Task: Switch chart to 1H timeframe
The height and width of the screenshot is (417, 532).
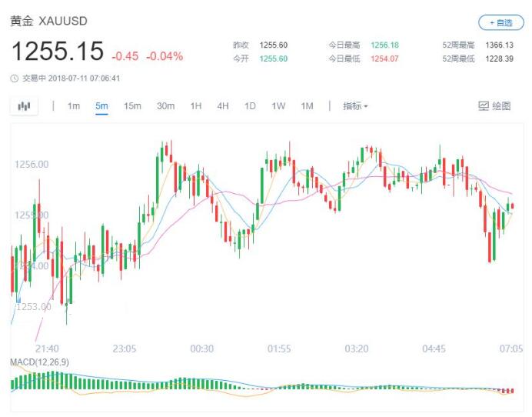Action: [196, 106]
